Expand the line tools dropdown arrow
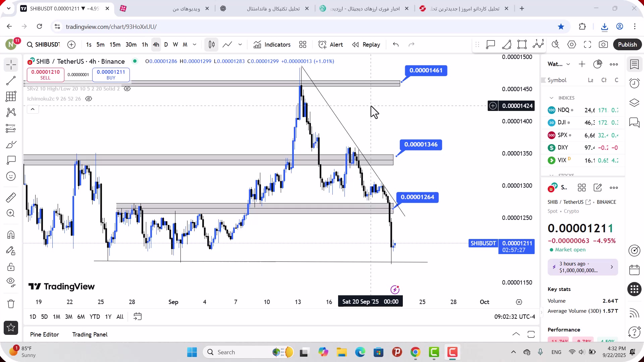Image resolution: width=644 pixels, height=362 pixels. pyautogui.click(x=240, y=45)
